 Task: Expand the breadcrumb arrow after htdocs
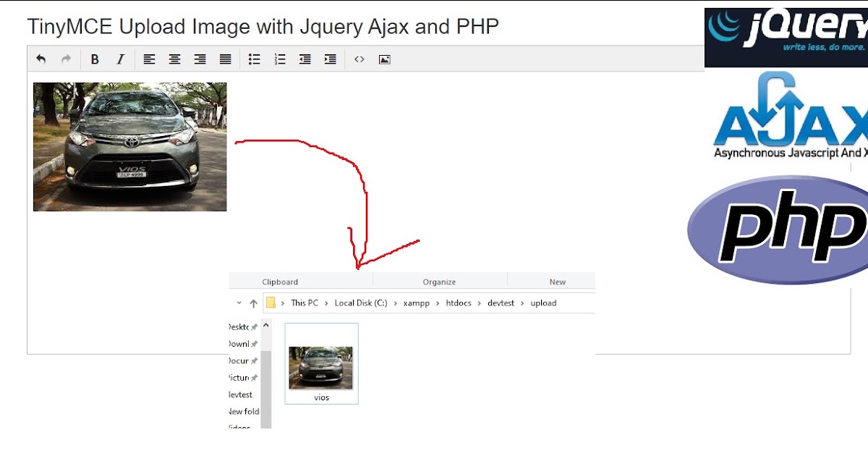click(479, 303)
